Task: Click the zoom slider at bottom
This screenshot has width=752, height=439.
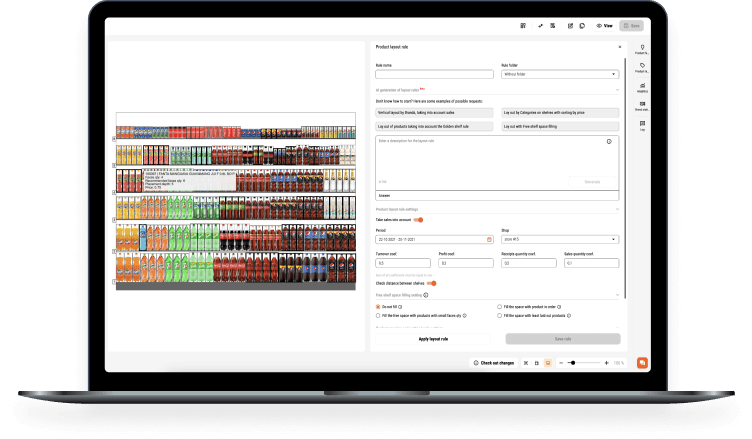Action: (x=583, y=362)
